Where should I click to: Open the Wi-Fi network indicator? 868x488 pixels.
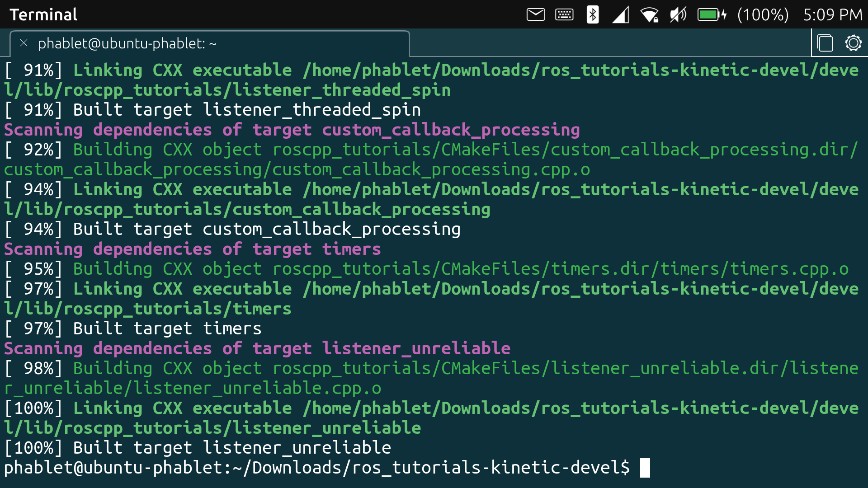(649, 14)
